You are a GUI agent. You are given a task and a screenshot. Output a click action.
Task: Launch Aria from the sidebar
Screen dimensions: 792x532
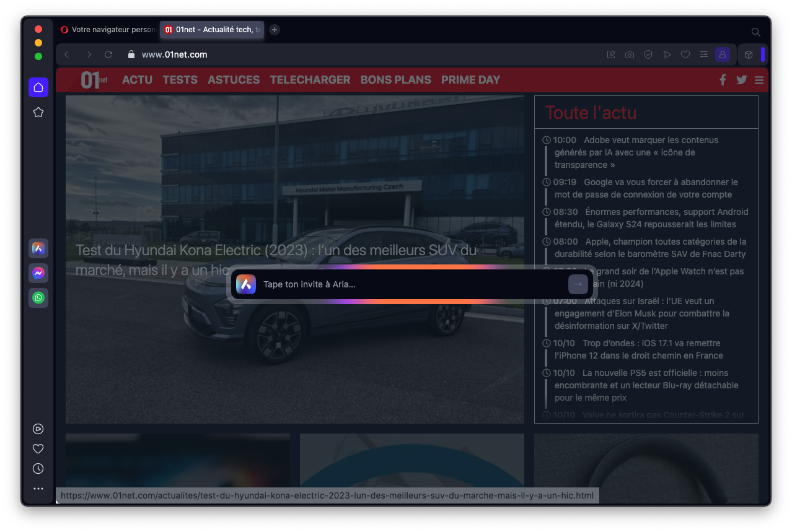pyautogui.click(x=38, y=248)
